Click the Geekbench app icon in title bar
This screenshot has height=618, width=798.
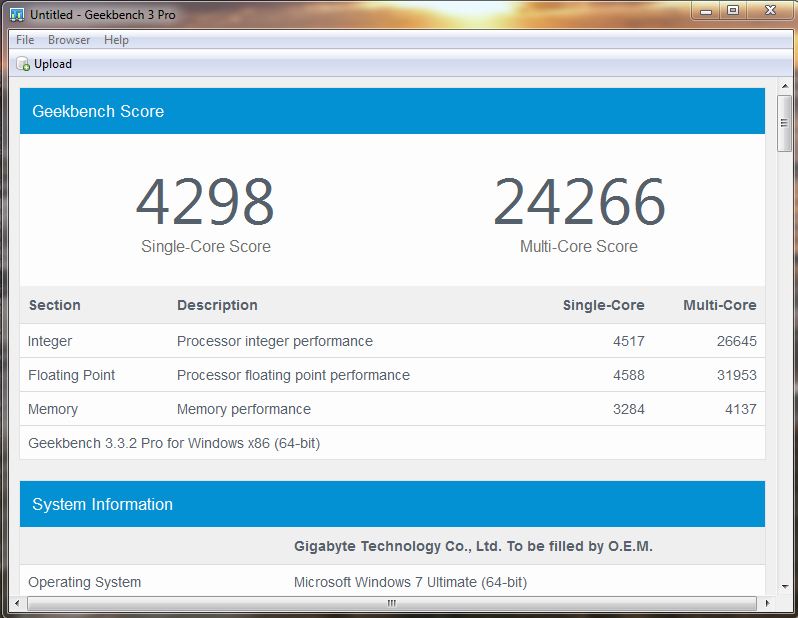click(17, 15)
